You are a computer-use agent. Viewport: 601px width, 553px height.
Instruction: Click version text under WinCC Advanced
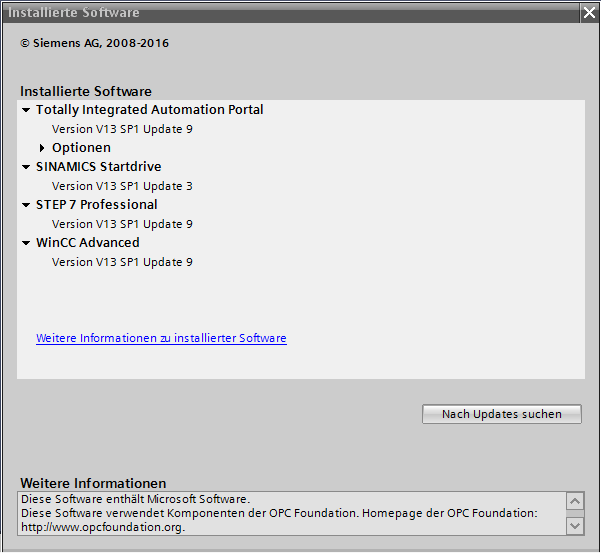pos(122,262)
